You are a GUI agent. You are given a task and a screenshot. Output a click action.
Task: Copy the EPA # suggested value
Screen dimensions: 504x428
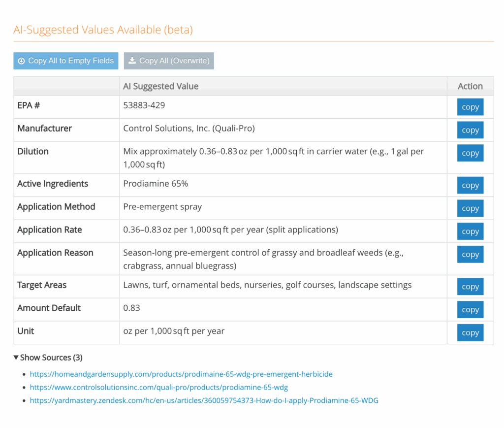pos(470,107)
